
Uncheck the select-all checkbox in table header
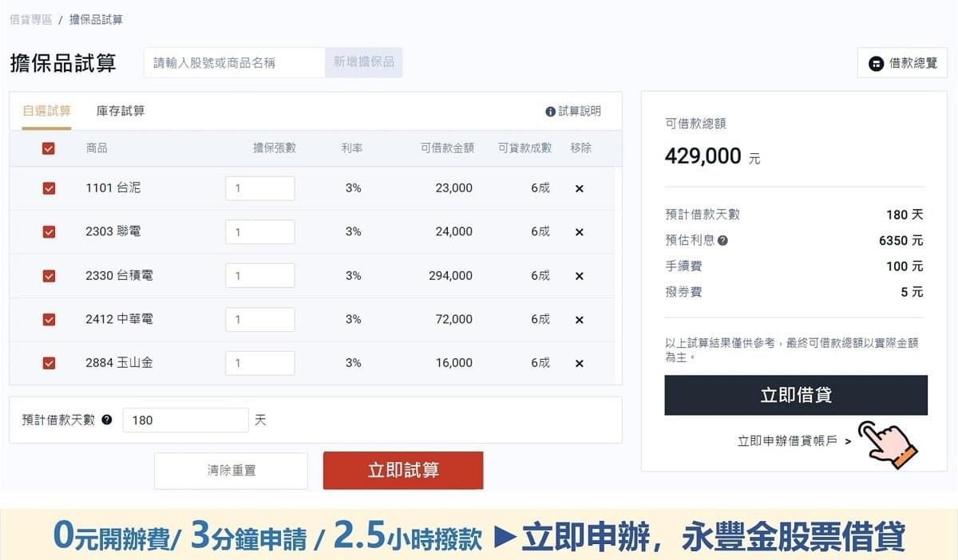49,148
